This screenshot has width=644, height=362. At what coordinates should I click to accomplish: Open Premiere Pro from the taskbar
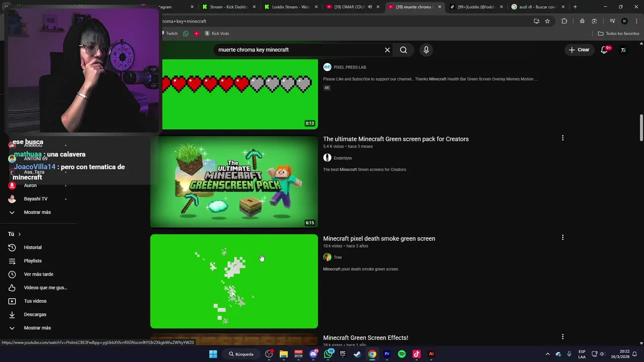coord(387,354)
